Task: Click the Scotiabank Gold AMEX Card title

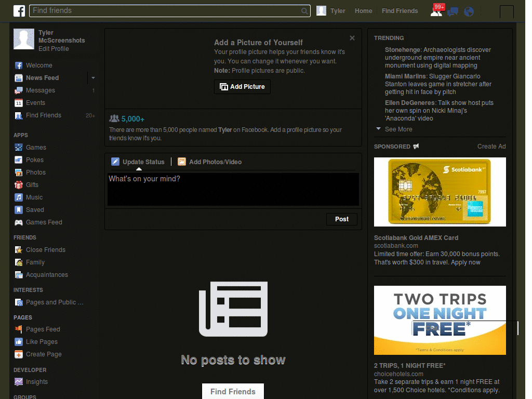Action: click(416, 238)
